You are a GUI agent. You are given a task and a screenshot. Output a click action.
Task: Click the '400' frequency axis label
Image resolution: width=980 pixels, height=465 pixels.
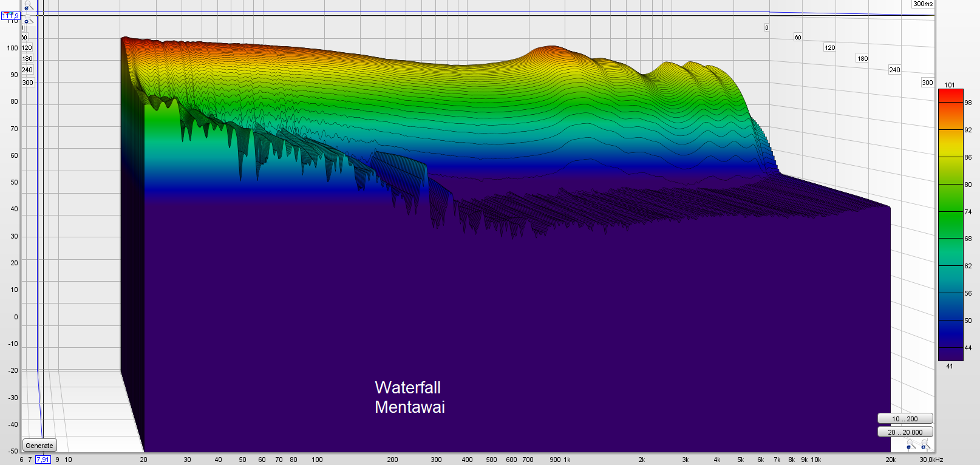pos(467,460)
